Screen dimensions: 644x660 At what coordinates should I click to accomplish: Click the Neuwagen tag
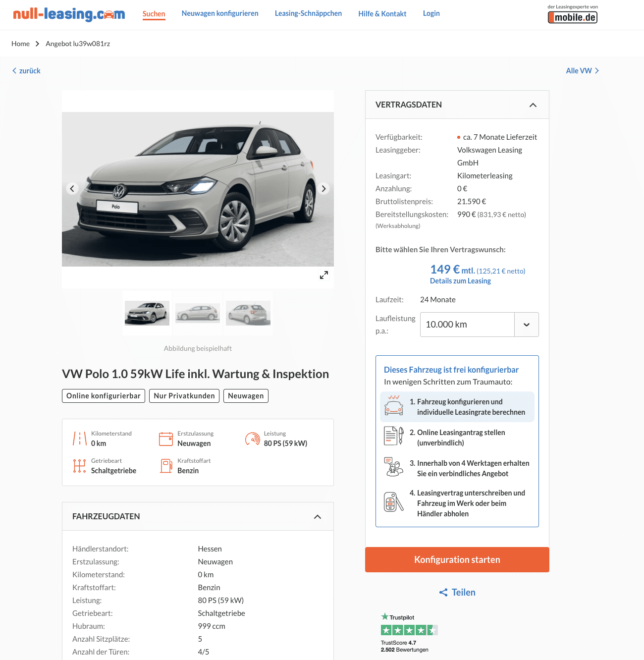[246, 396]
